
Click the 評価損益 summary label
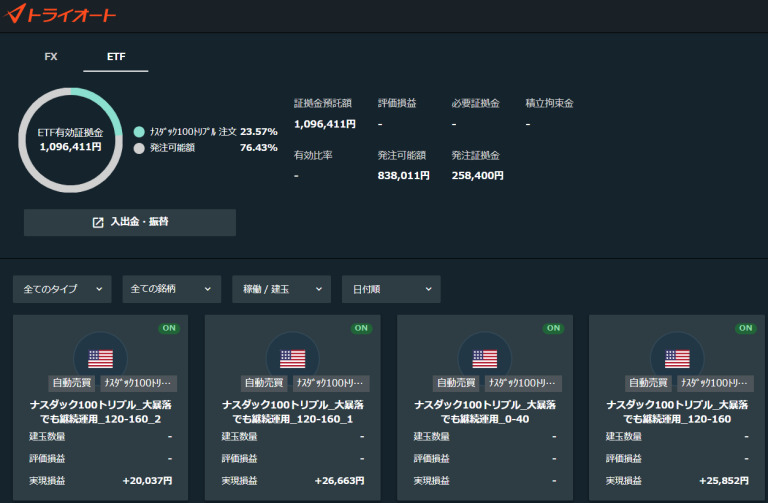[397, 103]
